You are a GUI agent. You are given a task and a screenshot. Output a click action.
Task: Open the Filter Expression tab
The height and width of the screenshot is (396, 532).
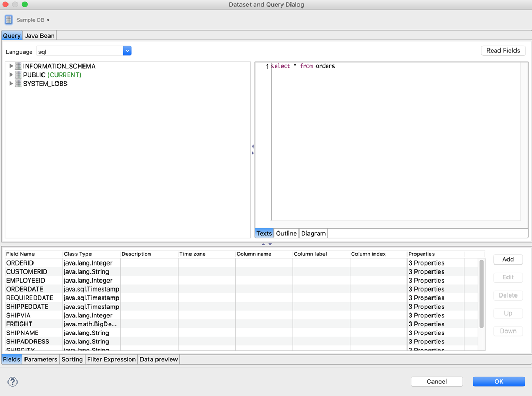[111, 360]
